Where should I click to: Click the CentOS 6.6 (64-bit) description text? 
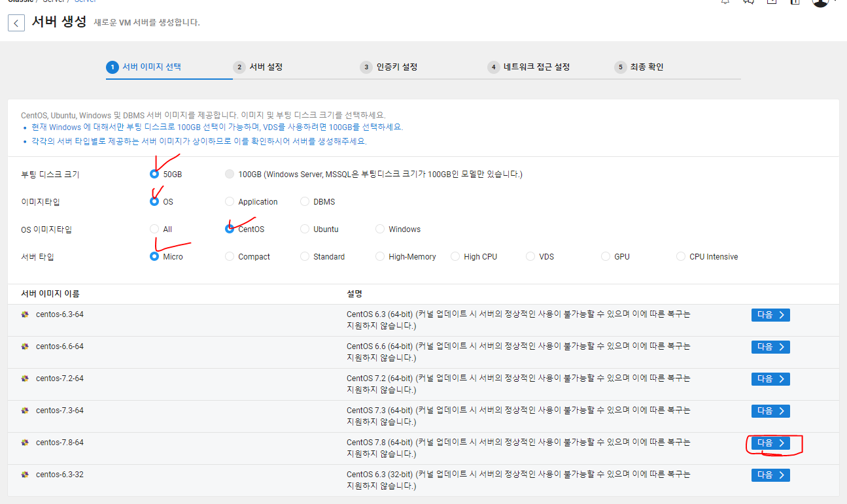(518, 352)
